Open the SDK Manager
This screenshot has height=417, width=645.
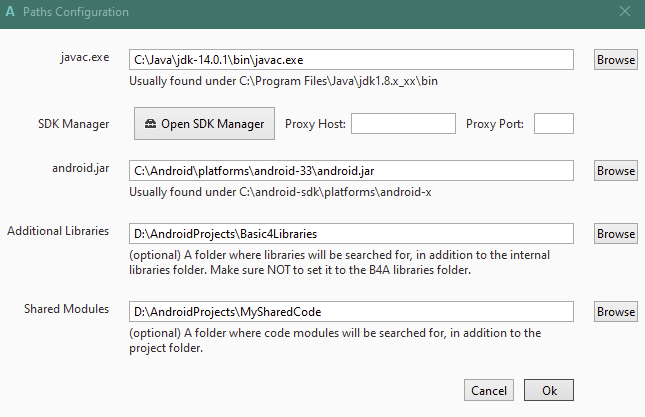pyautogui.click(x=204, y=124)
